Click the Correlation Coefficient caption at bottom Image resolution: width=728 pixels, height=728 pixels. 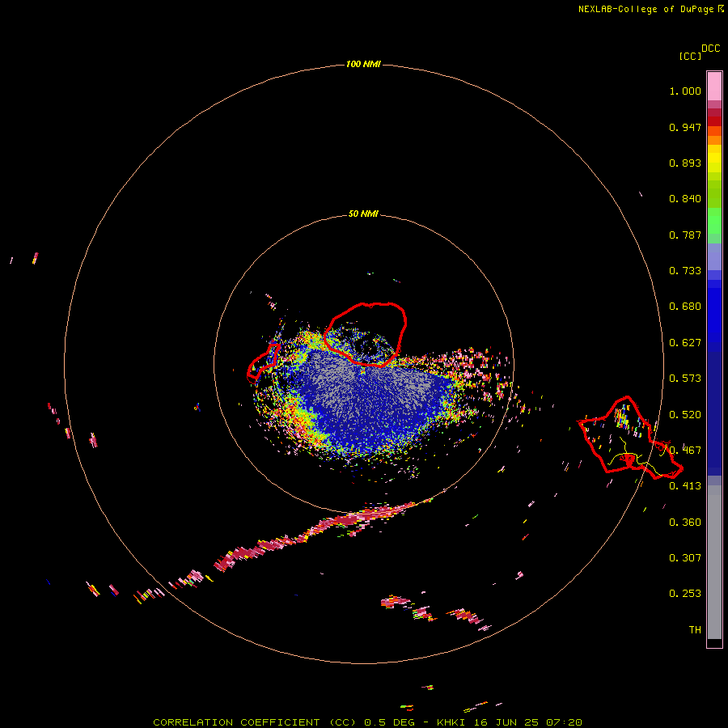tap(367, 722)
